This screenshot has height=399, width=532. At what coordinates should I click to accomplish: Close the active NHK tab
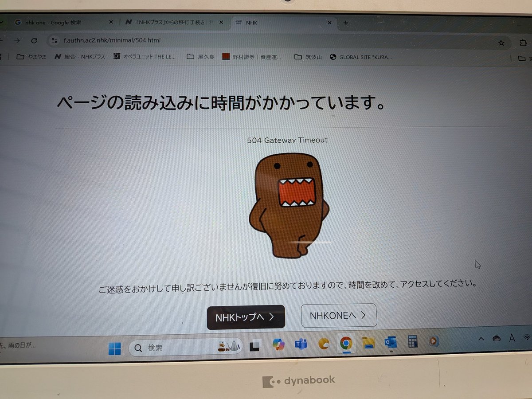pos(329,22)
